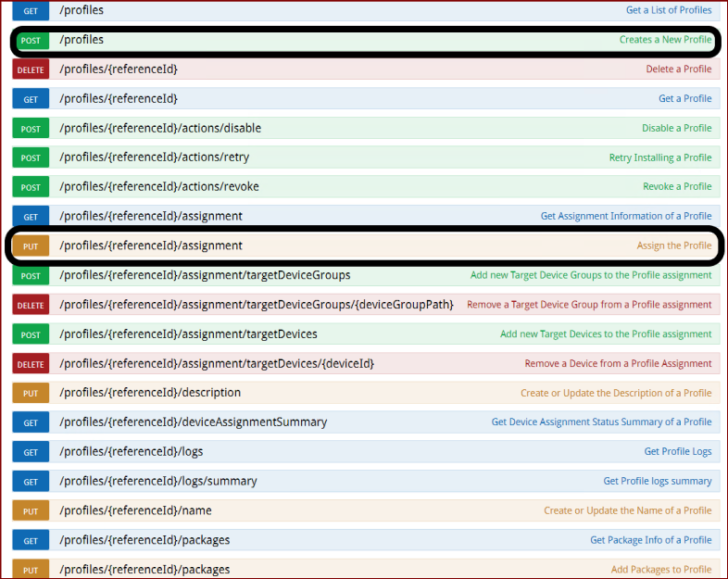Open the 'Creates a New Profile' description link
Viewport: 728px width, 579px height.
[x=665, y=40]
